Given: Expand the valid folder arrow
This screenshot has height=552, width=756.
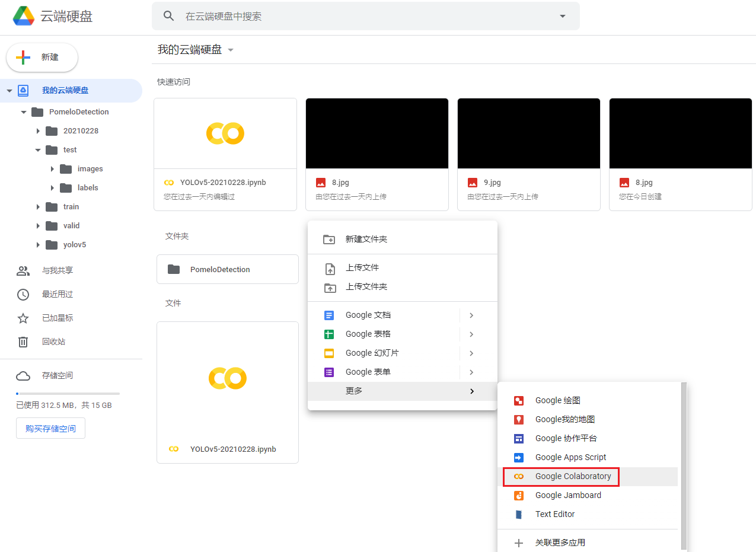Looking at the screenshot, I should (38, 226).
